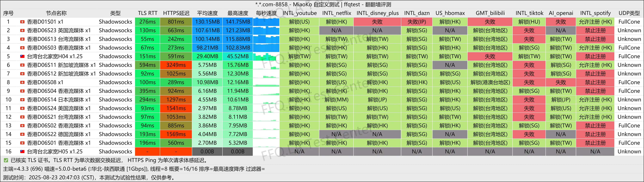Click the FullCone UDP cell in row 15

pyautogui.click(x=629, y=143)
